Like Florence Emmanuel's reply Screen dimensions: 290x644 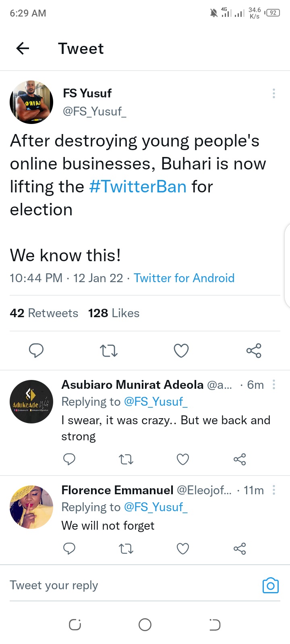[183, 549]
